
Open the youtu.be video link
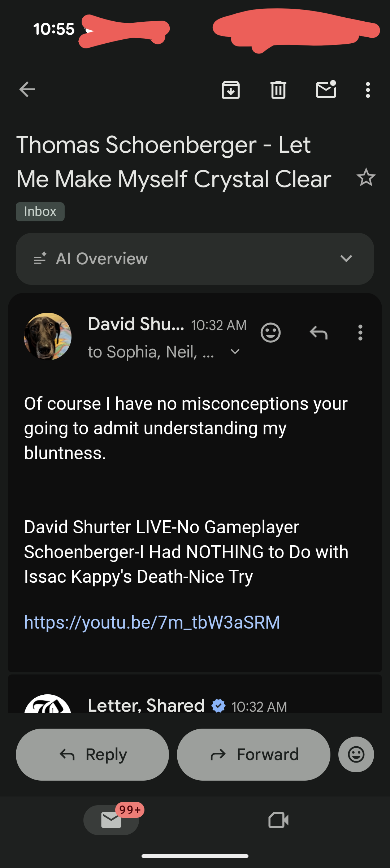tap(152, 622)
